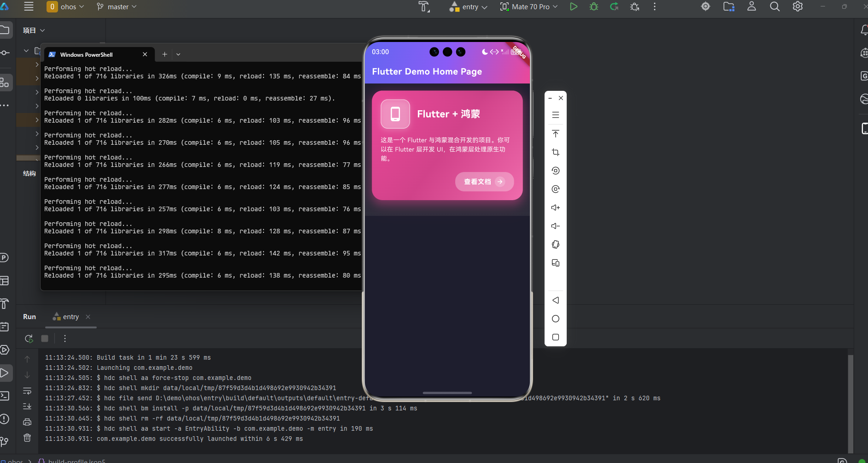Minimize the emulator toolbar with dash

click(x=550, y=98)
